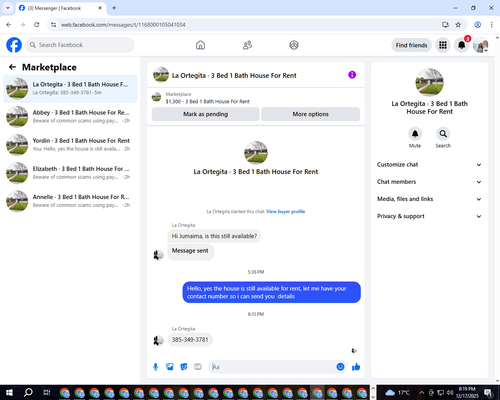Open conversation information purple icon
Screen dimensions: 500x400
pos(352,75)
